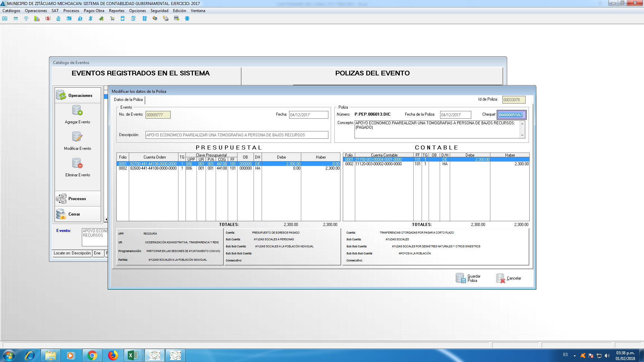This screenshot has width=644, height=362.
Task: Click the green cash money toolbar icon
Action: [x=101, y=18]
